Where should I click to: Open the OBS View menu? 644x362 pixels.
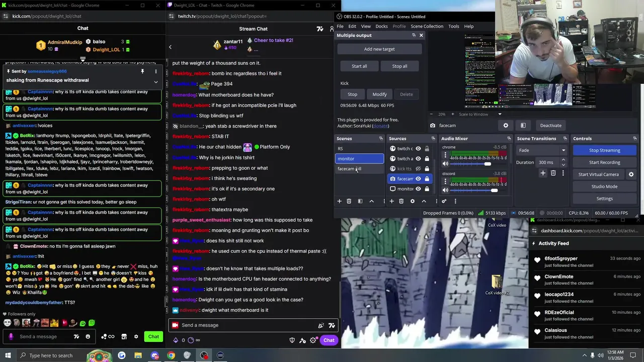pyautogui.click(x=366, y=26)
